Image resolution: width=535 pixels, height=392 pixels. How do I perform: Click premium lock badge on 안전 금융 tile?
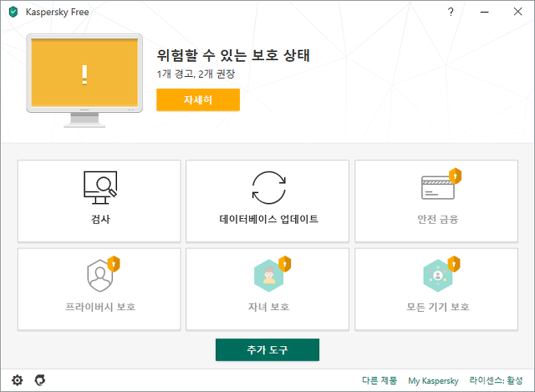(x=455, y=176)
